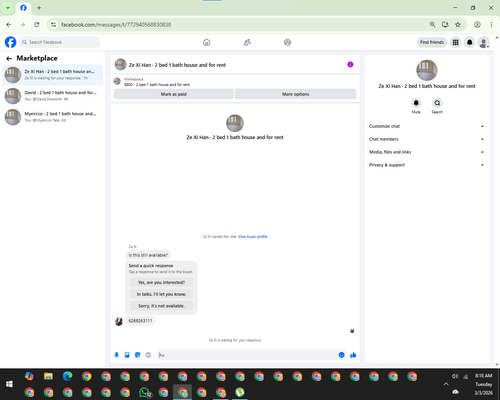
Task: Expand Media, files and links section
Action: tap(426, 152)
